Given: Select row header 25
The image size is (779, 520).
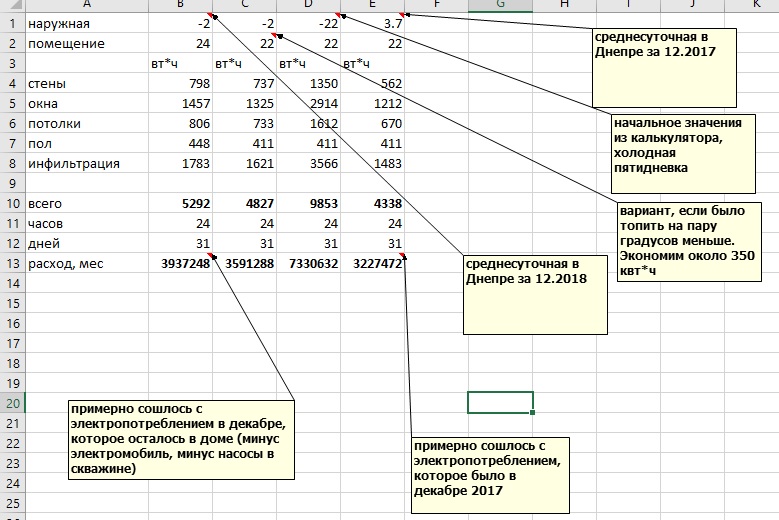Looking at the screenshot, I should 12,503.
